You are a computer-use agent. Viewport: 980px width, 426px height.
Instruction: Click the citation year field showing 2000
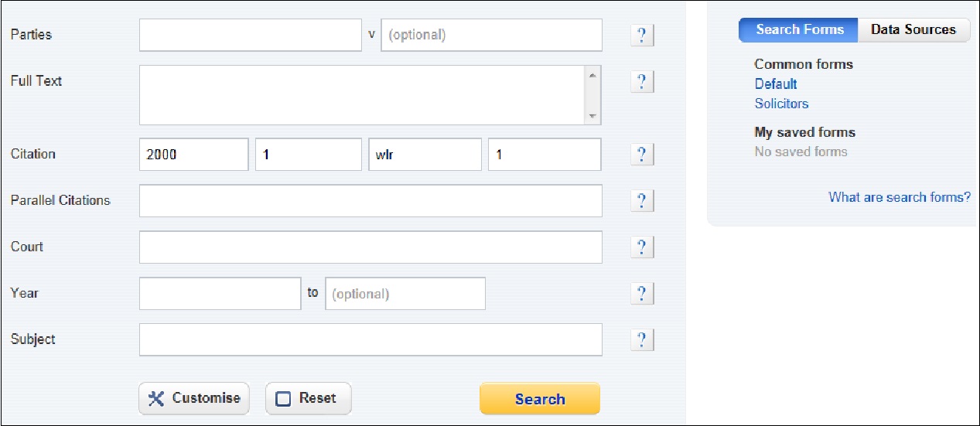(194, 155)
